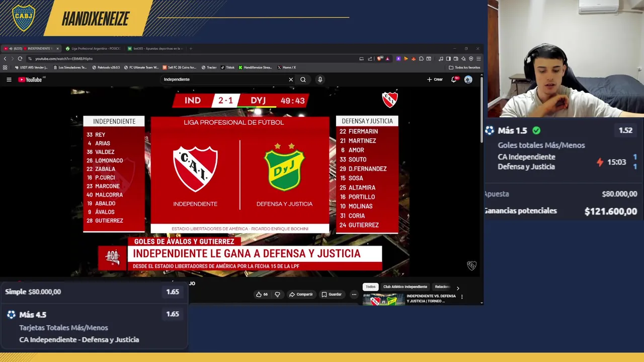Select Club Atlético Independiente chip

405,287
